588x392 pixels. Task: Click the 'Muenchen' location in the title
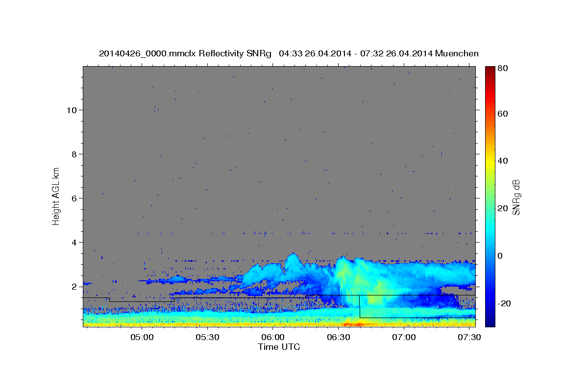click(x=457, y=53)
